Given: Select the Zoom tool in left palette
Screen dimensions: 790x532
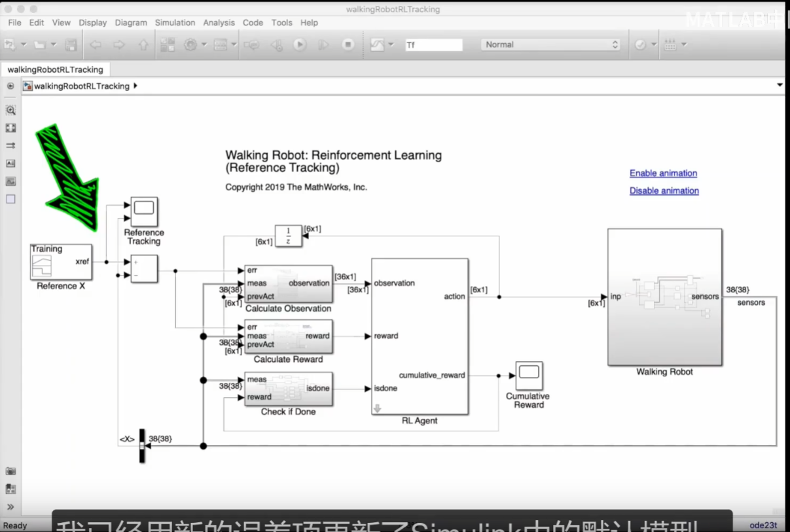Looking at the screenshot, I should click(10, 110).
